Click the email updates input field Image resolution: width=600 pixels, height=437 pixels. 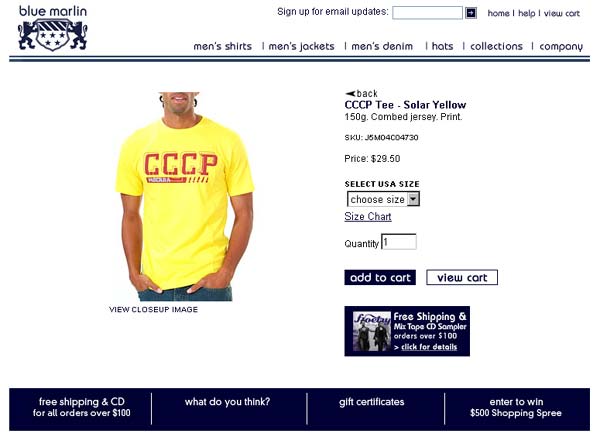click(x=427, y=13)
